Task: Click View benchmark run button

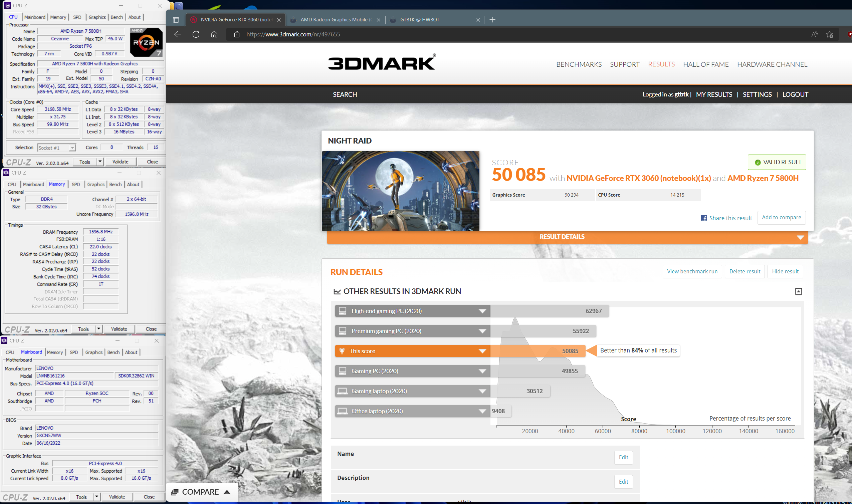Action: [x=692, y=271]
